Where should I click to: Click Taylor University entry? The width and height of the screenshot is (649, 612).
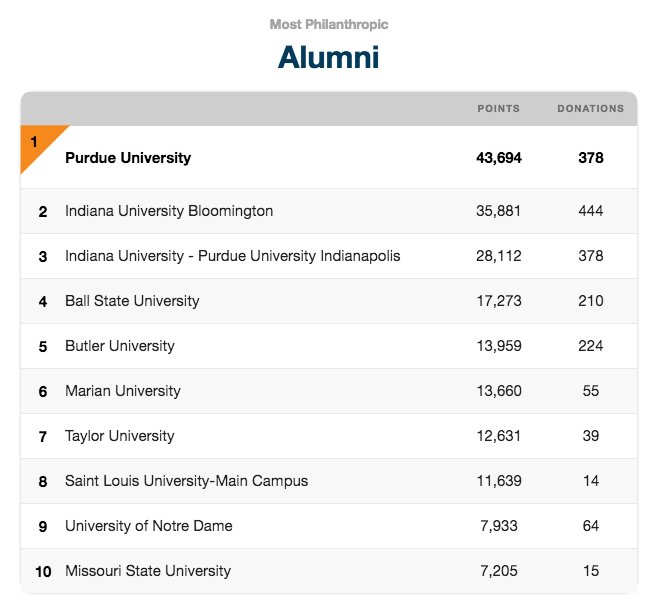point(120,436)
